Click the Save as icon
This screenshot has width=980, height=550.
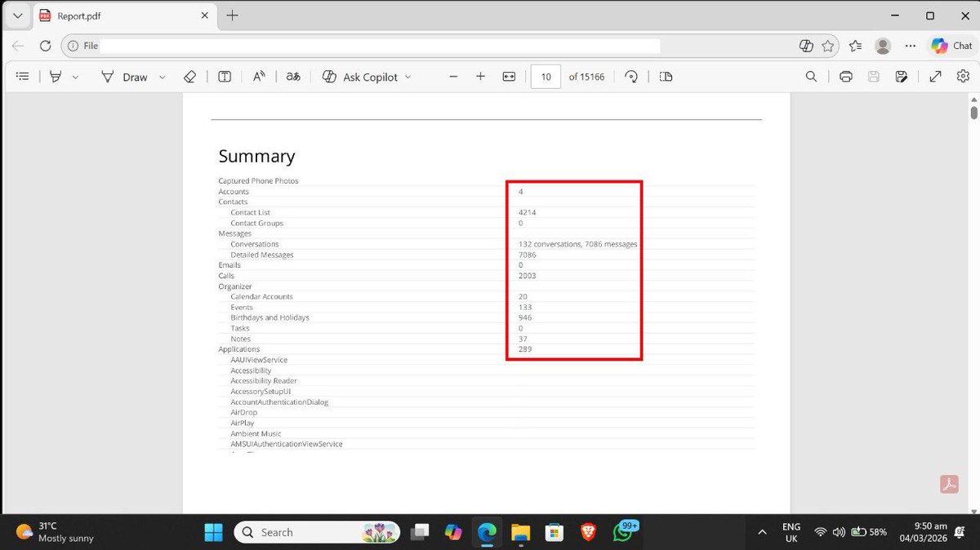tap(902, 77)
